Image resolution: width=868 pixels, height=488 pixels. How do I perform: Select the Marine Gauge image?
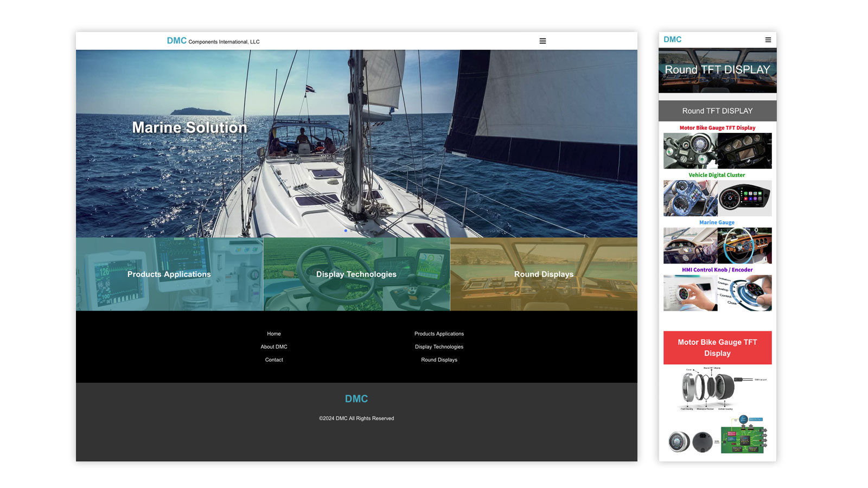pos(717,245)
